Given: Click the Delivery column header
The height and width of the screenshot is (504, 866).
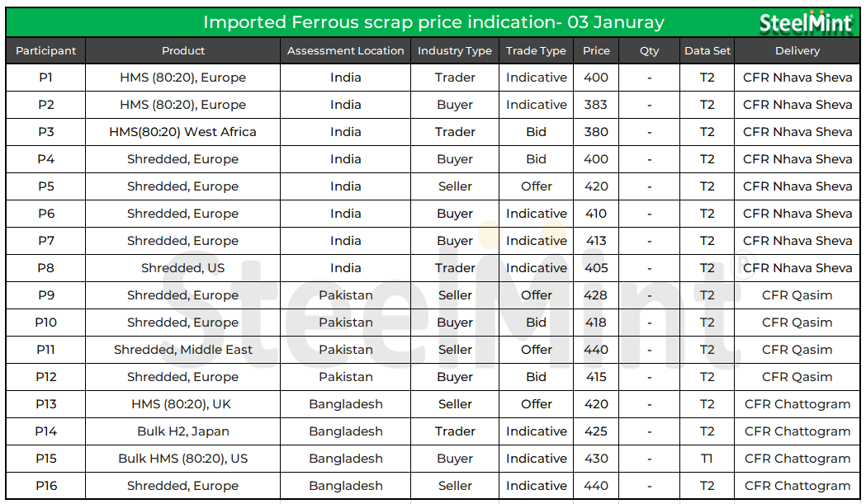Looking at the screenshot, I should tap(797, 51).
